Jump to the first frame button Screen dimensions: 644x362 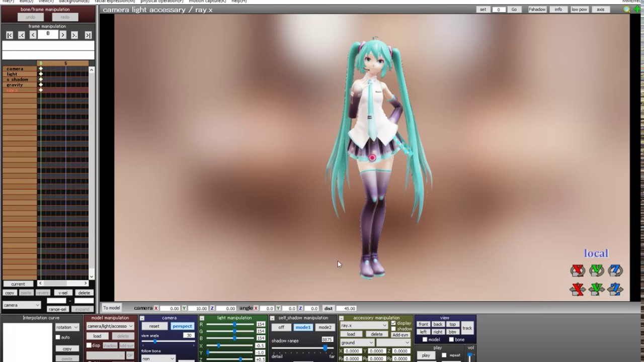point(10,35)
